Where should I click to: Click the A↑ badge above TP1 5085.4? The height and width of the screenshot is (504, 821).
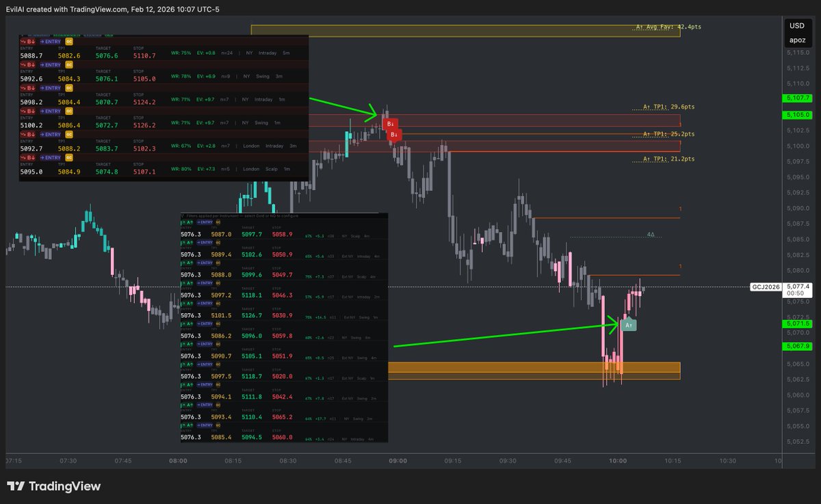(187, 425)
